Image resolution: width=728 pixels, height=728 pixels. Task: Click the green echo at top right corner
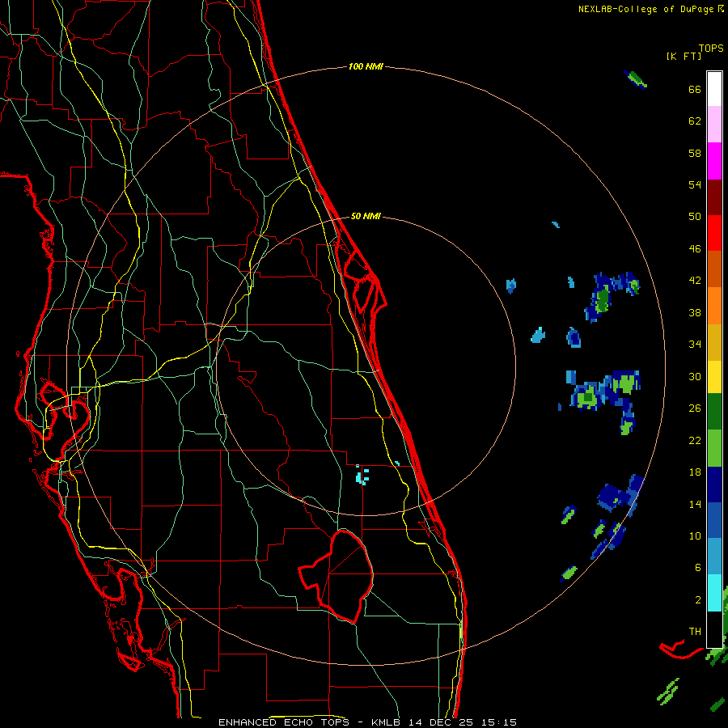(635, 79)
